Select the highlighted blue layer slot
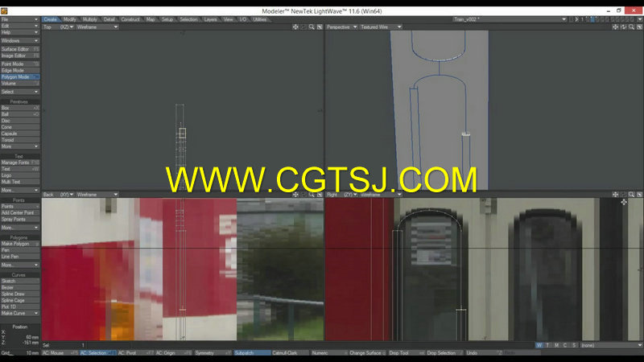Image resolution: width=644 pixels, height=362 pixels. click(592, 19)
